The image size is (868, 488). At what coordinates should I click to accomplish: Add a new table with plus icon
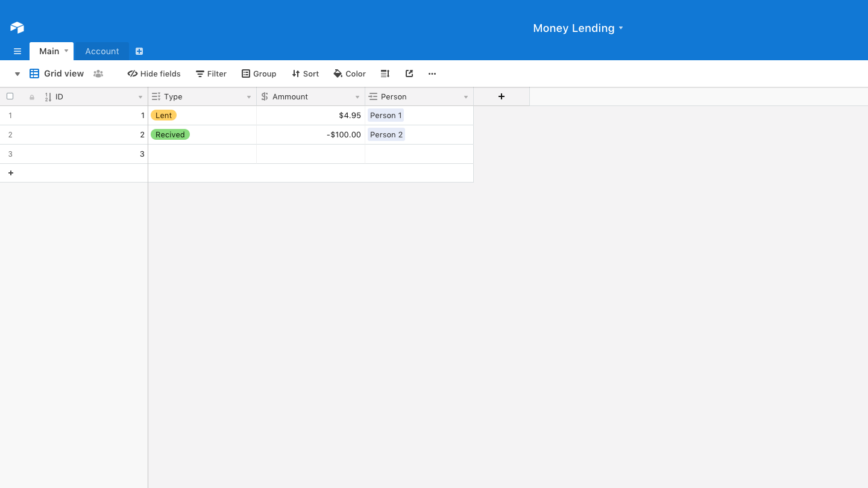pos(139,51)
